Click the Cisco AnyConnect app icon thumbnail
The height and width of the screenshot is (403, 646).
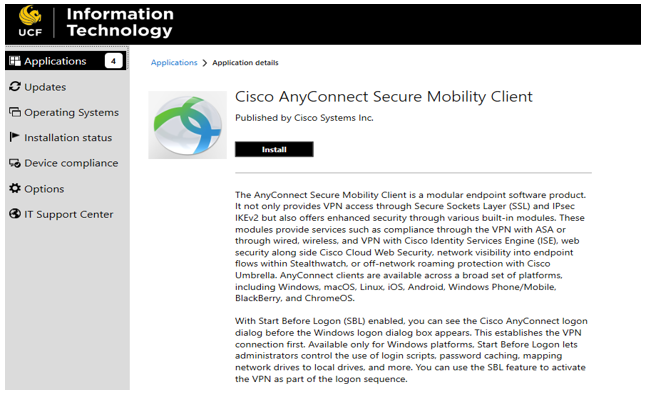187,125
